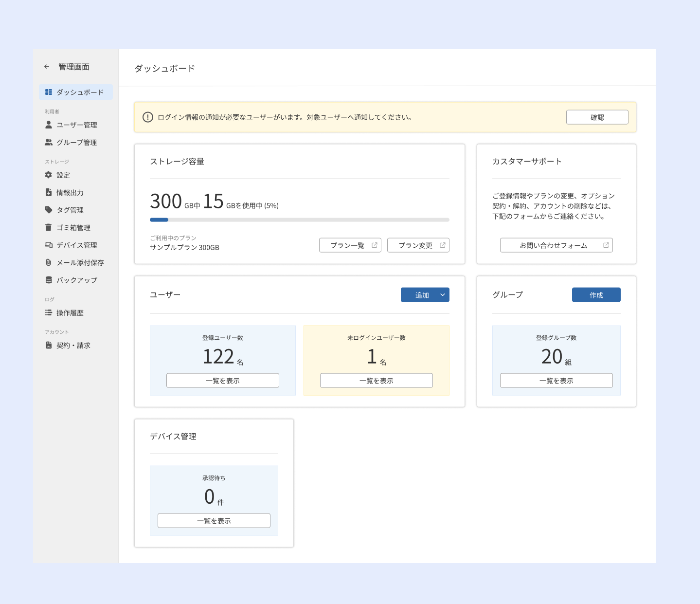The image size is (700, 604).
Task: Click the 管理画面 title text
Action: (x=74, y=67)
